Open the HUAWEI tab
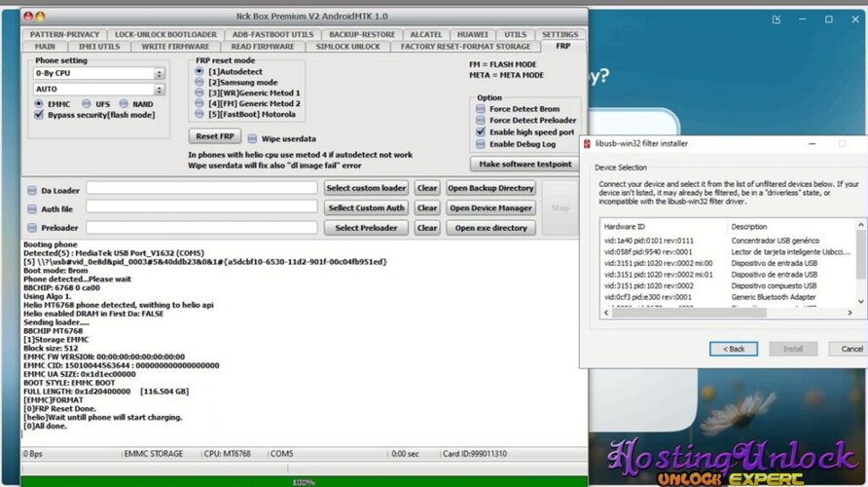 point(472,34)
